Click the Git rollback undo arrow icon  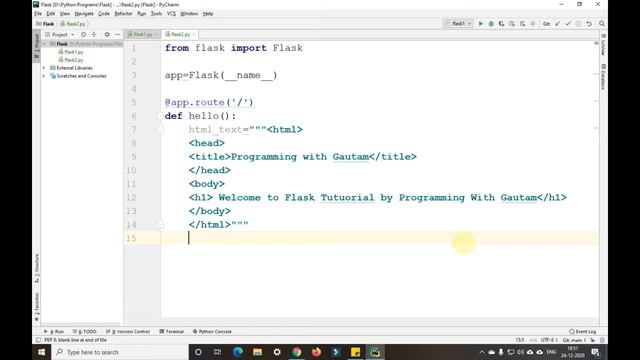click(x=589, y=24)
